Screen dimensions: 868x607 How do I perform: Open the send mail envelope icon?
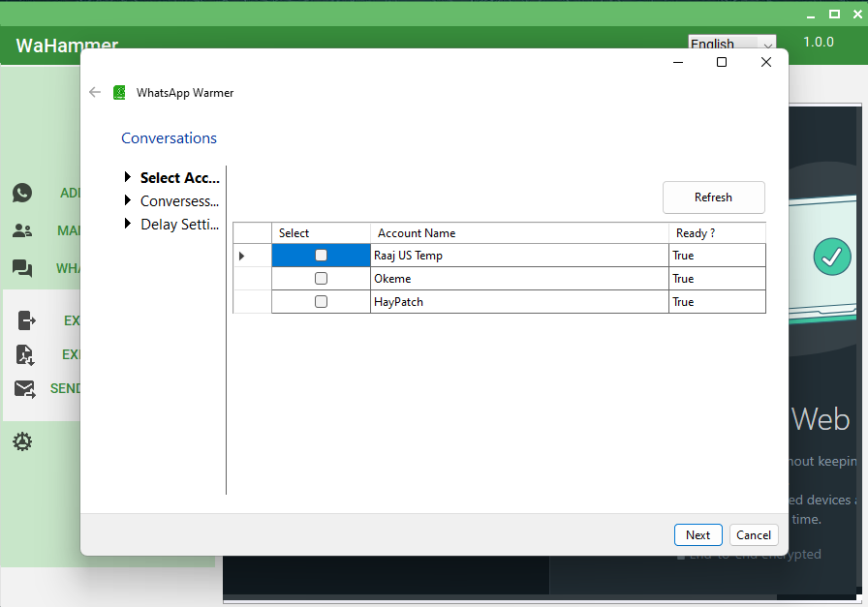pos(25,388)
